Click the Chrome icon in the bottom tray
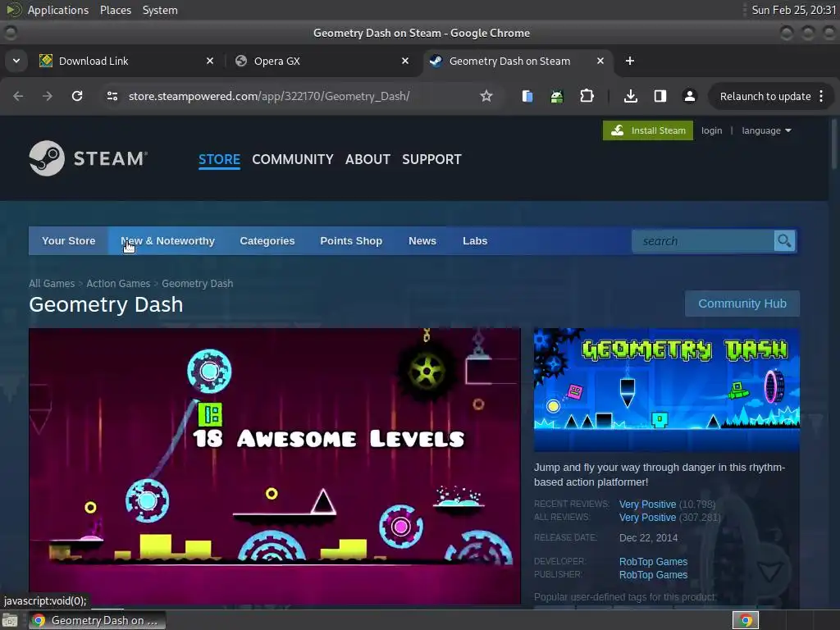This screenshot has height=630, width=840. tap(746, 620)
